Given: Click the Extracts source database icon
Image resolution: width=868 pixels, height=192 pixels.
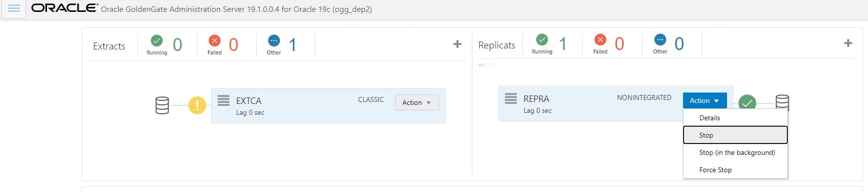Looking at the screenshot, I should (162, 105).
